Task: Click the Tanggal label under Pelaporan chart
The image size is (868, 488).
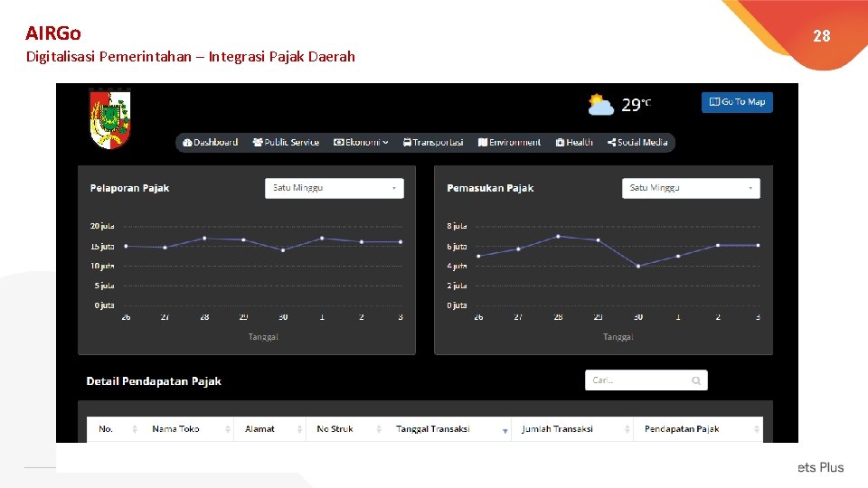Action: pos(263,337)
